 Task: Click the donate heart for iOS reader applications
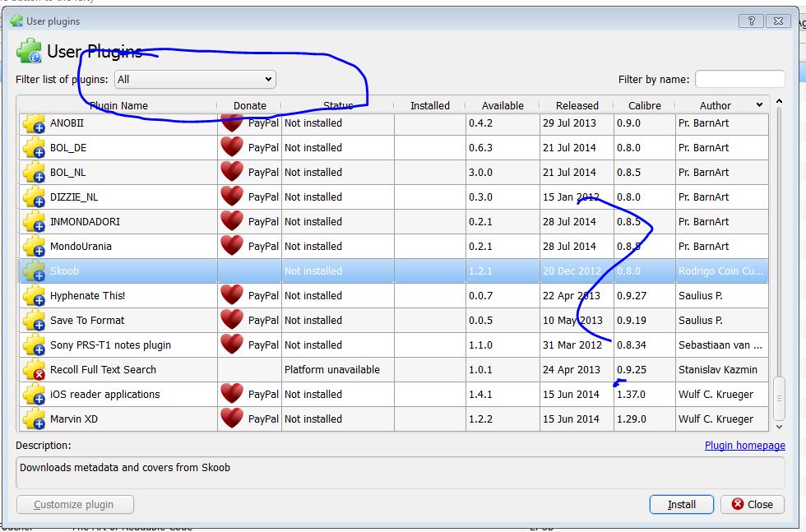[x=232, y=394]
